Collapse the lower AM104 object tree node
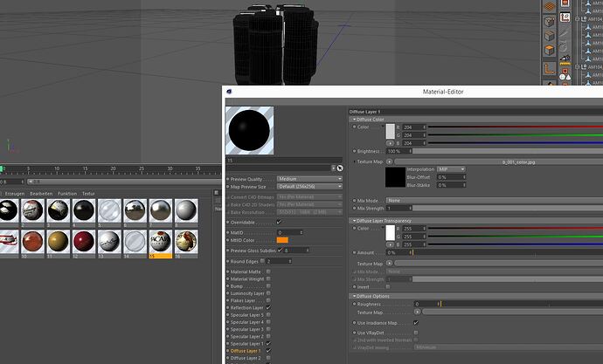 click(x=578, y=66)
